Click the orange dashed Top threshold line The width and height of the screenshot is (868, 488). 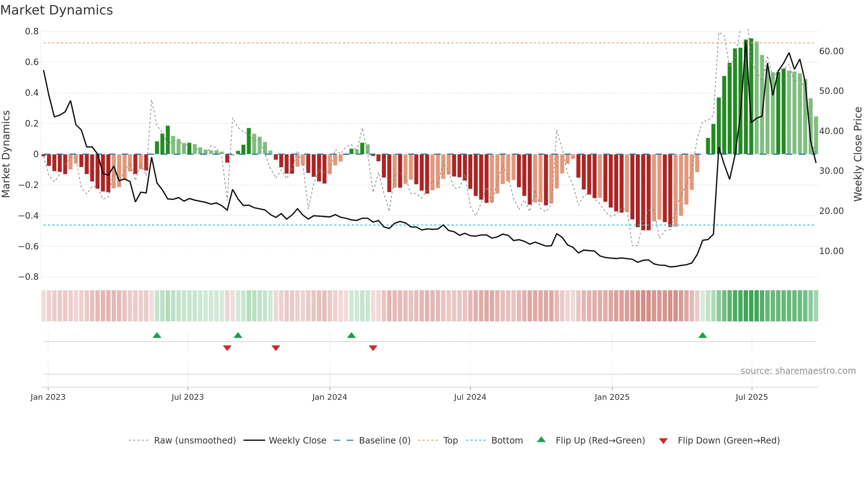tap(429, 43)
